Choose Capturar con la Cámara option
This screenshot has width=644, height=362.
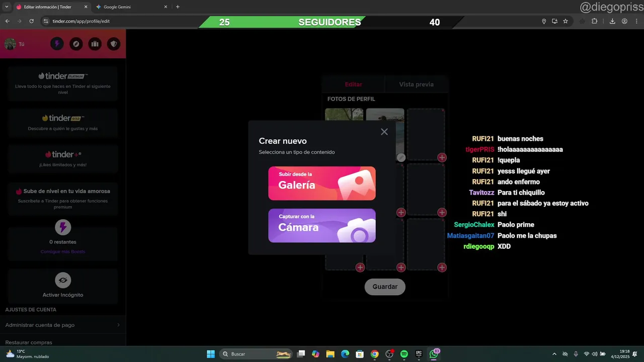point(322,226)
